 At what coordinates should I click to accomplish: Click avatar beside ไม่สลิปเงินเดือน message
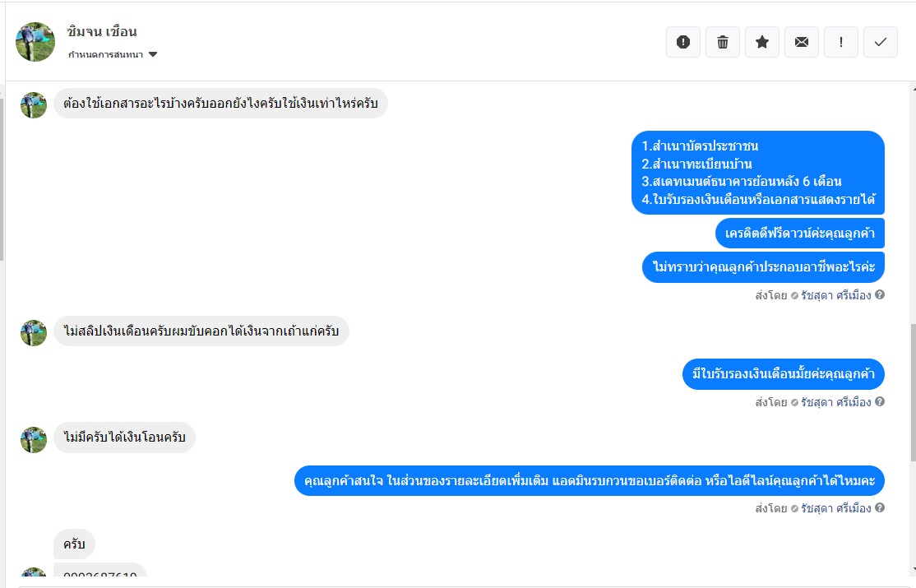pyautogui.click(x=34, y=332)
